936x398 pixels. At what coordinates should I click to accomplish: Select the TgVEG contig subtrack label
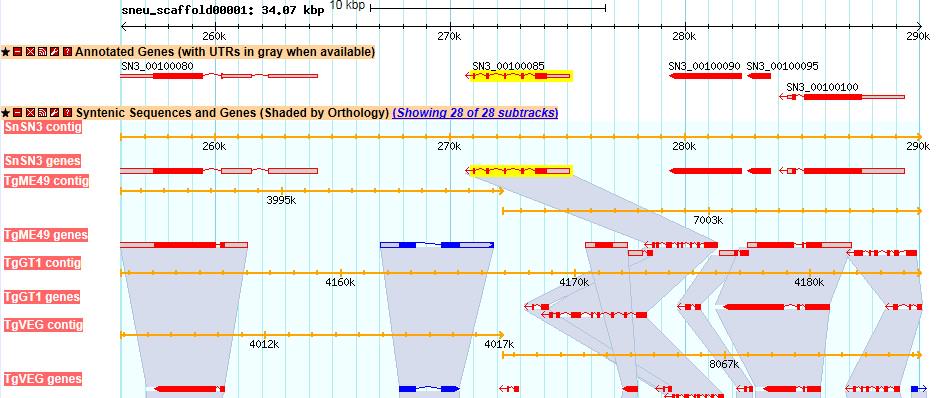(43, 325)
